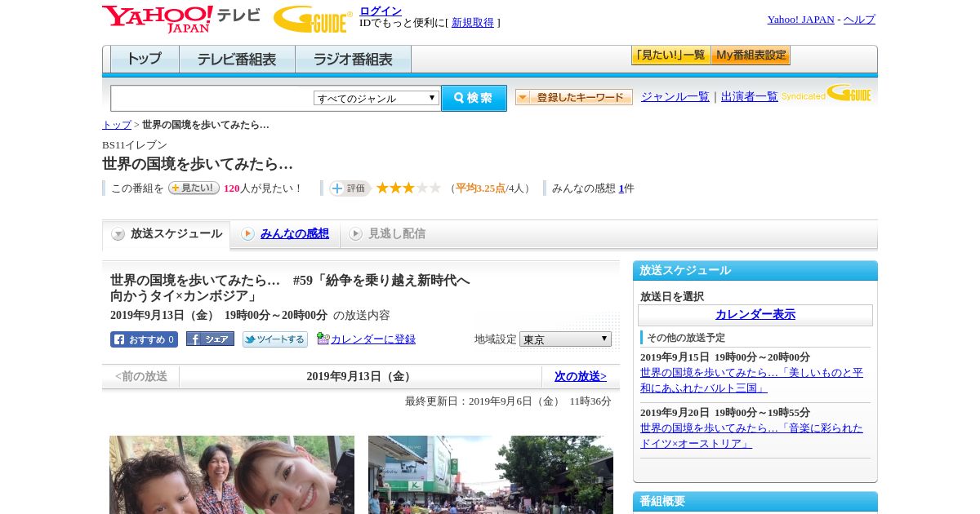Open the 地域設定 東京 region dropdown
Viewport: 980px width, 514px height.
(x=565, y=339)
